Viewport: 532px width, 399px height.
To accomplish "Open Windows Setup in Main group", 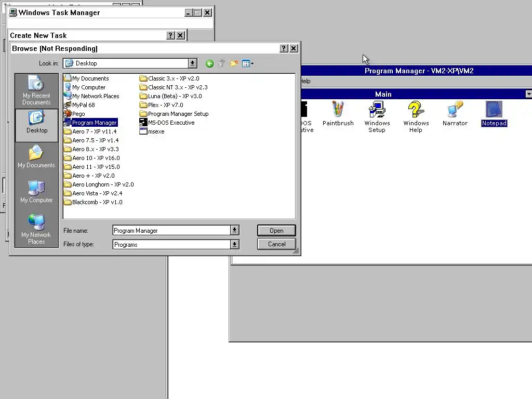I will tap(377, 117).
